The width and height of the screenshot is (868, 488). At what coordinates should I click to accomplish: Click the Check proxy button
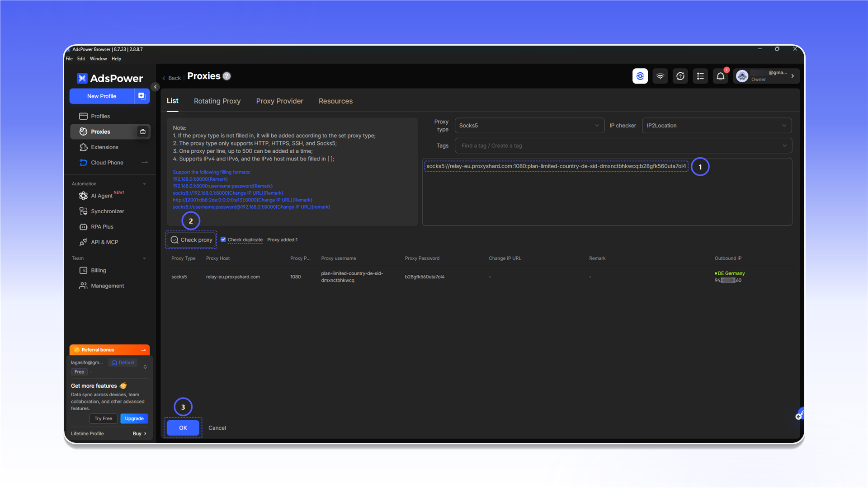(191, 240)
